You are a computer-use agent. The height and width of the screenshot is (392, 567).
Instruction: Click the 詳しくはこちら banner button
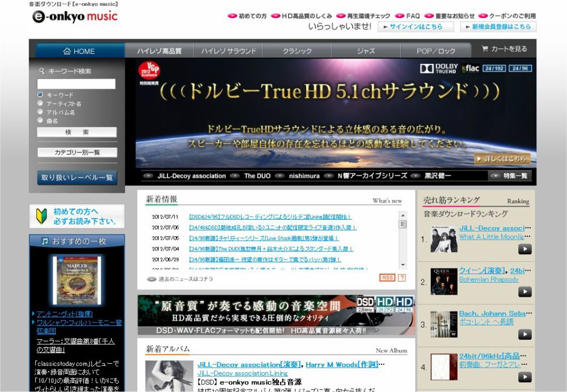tap(502, 159)
